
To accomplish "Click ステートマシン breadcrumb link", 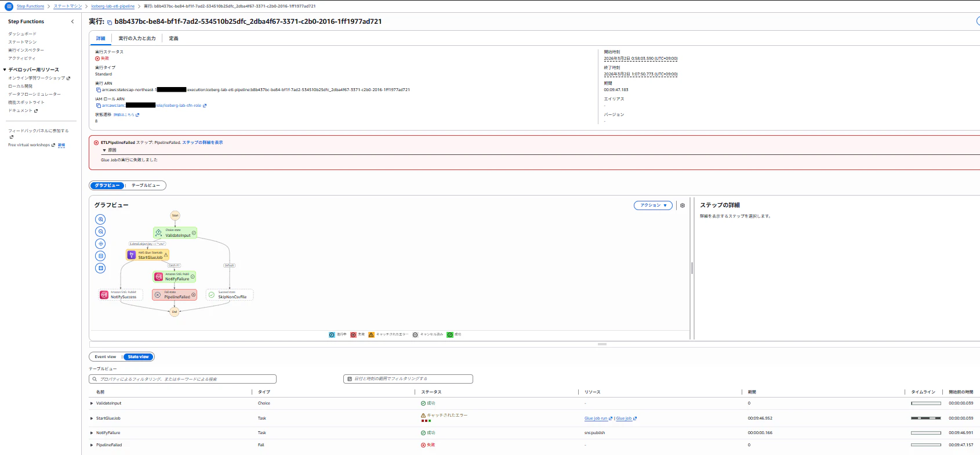I will (x=68, y=6).
